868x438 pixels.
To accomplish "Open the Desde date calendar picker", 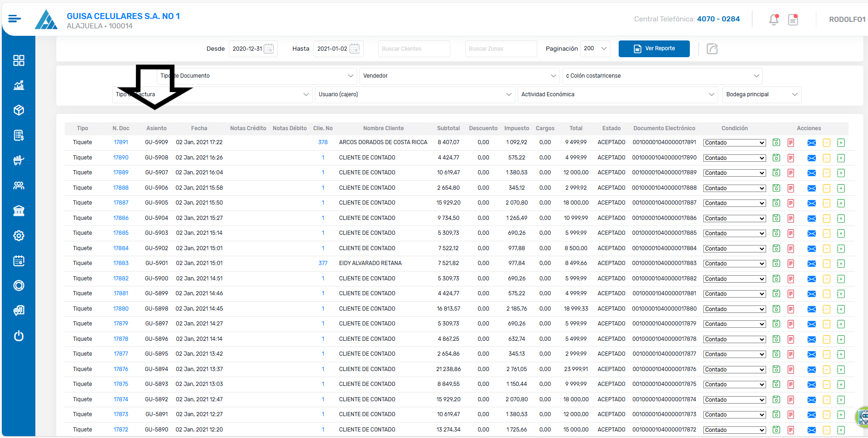I will point(269,48).
